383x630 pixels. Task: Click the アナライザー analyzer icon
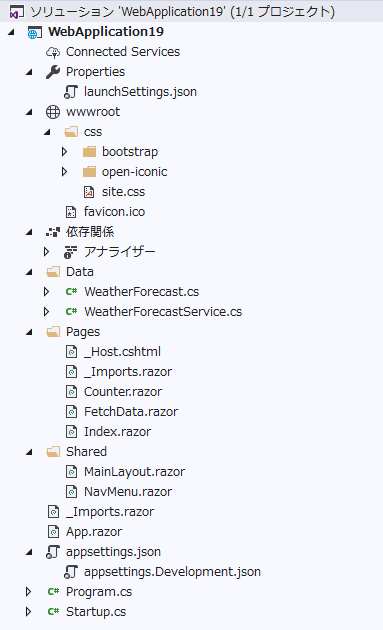(x=70, y=252)
